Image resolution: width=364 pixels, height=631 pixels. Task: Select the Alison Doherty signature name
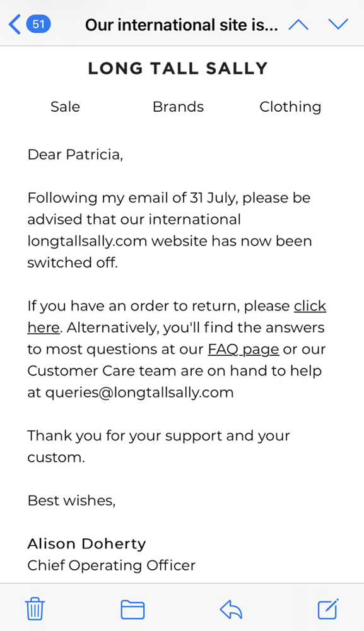click(86, 544)
